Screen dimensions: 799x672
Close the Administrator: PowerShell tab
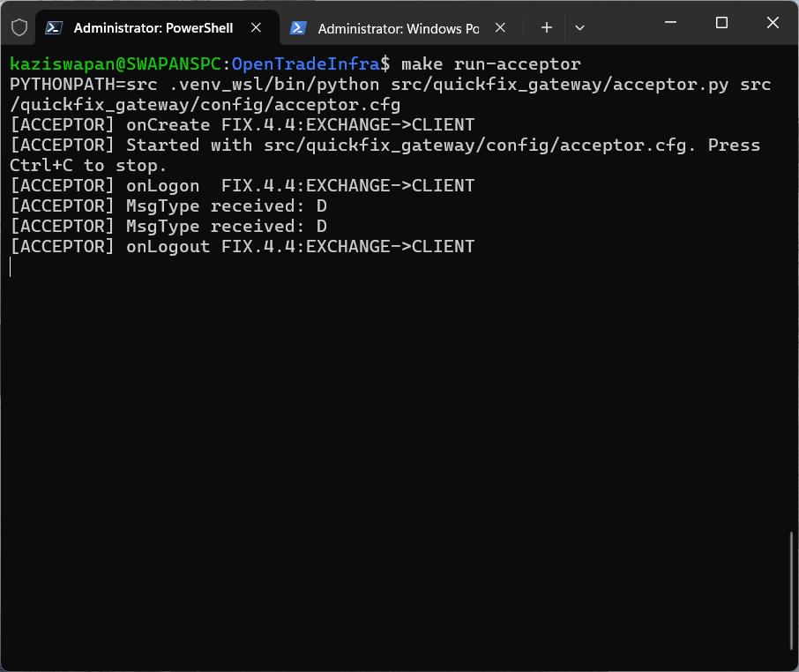(256, 27)
